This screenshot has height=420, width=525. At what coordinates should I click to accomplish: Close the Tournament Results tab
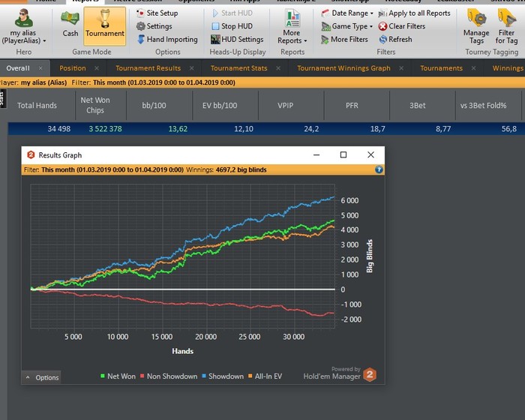pos(191,68)
